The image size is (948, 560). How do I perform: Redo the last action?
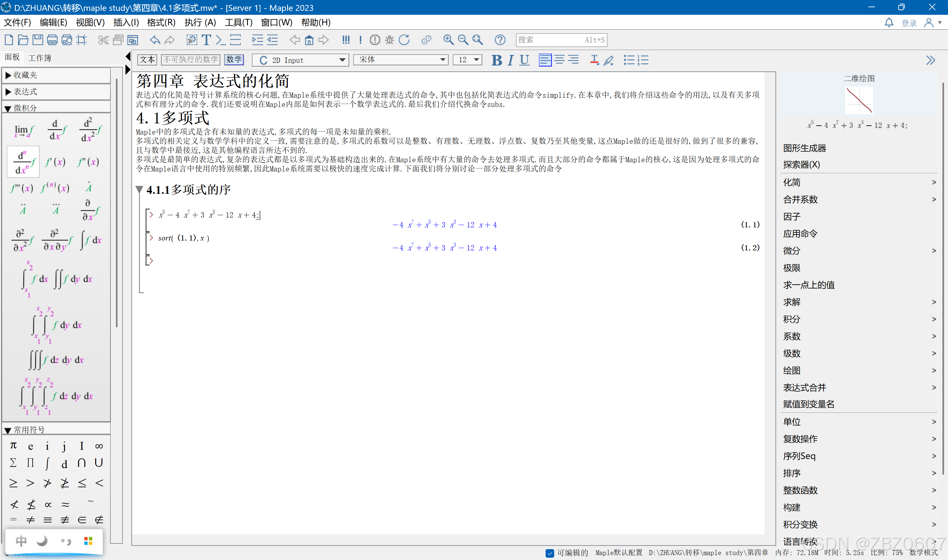click(170, 39)
